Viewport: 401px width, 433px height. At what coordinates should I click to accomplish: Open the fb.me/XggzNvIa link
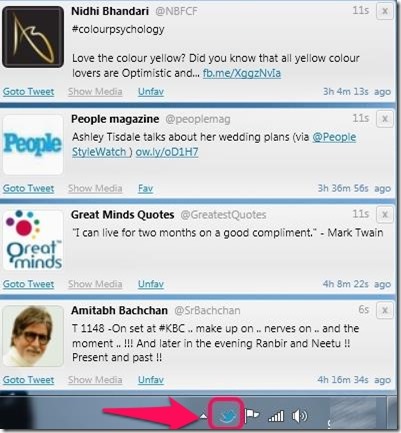242,73
